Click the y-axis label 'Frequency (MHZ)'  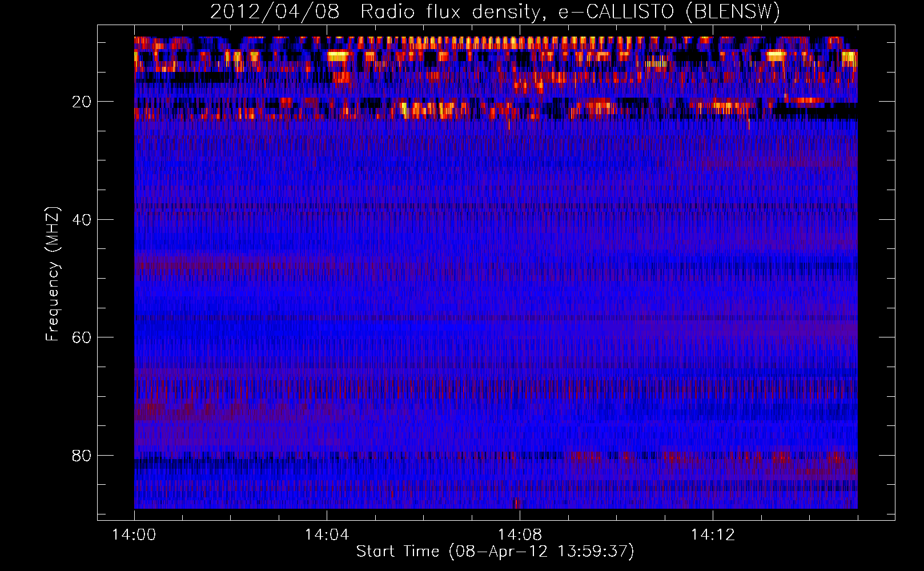tap(52, 274)
